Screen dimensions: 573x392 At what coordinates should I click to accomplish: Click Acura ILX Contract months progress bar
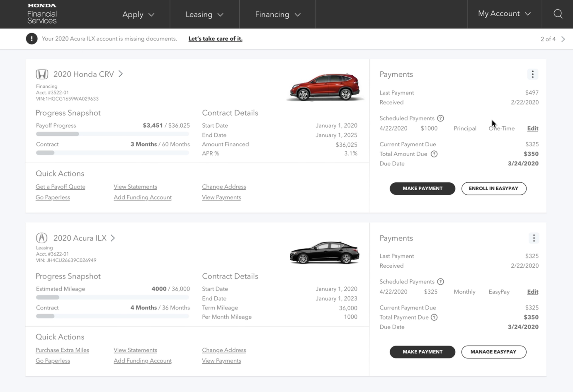113,316
